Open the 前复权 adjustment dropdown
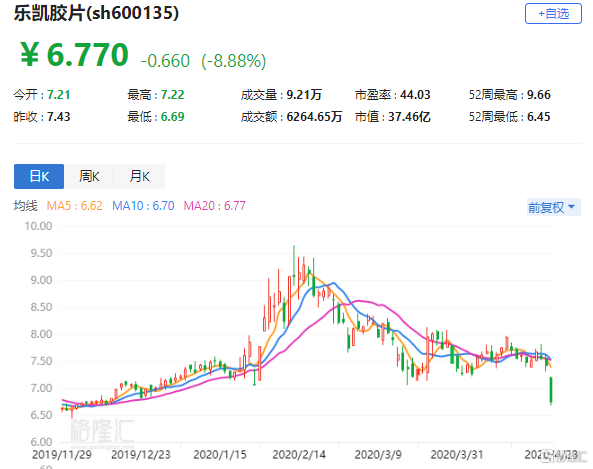 pos(553,207)
